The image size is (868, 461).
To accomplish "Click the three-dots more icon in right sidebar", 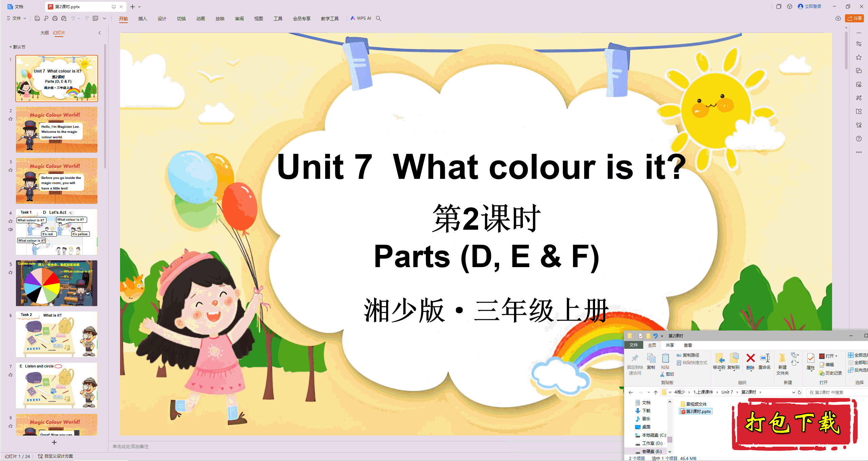I will [x=859, y=152].
